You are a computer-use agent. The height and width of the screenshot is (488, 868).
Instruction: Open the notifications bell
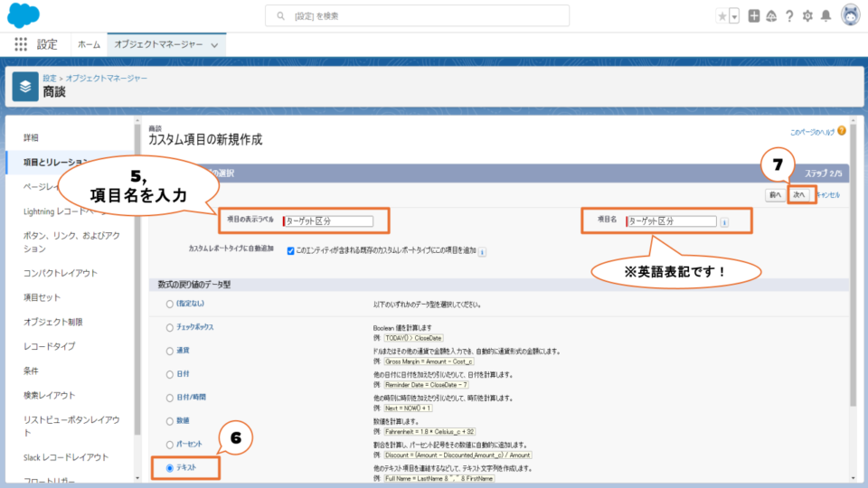(826, 16)
